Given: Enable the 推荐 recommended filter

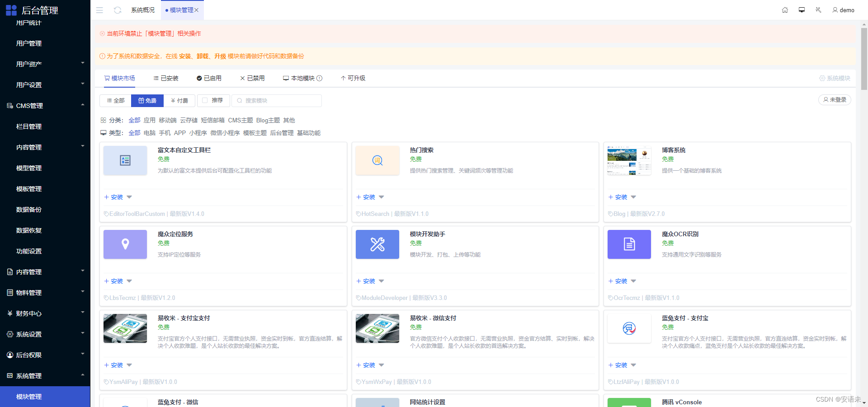Looking at the screenshot, I should (x=213, y=100).
